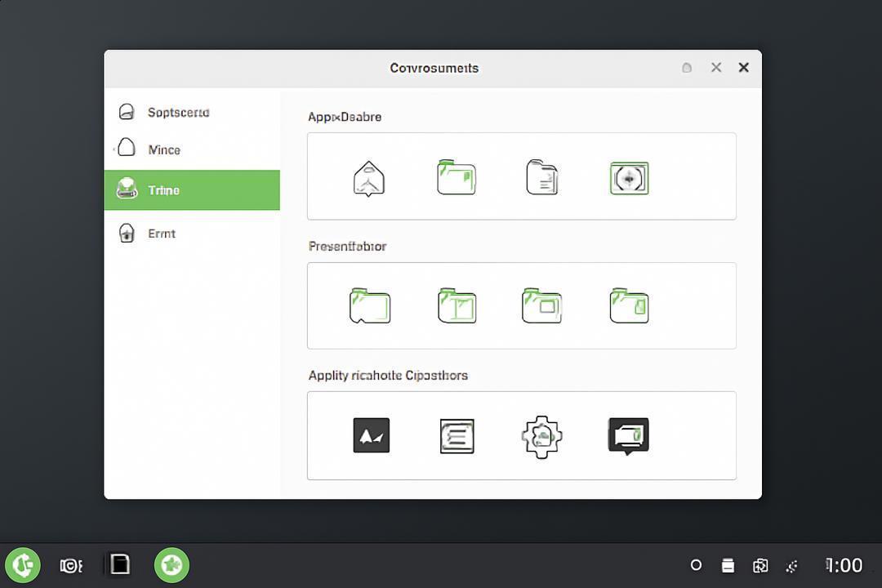Open the folder with green file in Presentfabror
The image size is (882, 588).
point(629,305)
